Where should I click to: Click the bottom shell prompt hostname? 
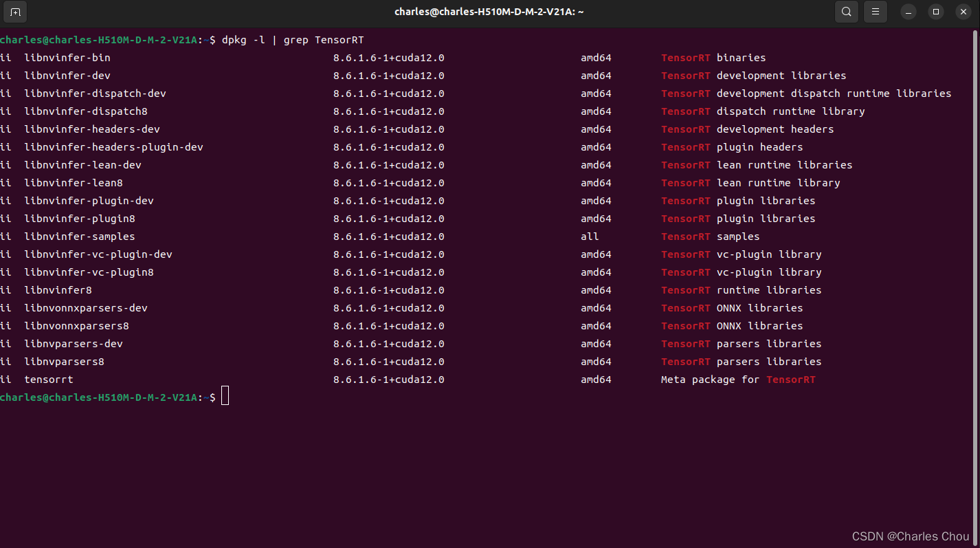(x=98, y=397)
